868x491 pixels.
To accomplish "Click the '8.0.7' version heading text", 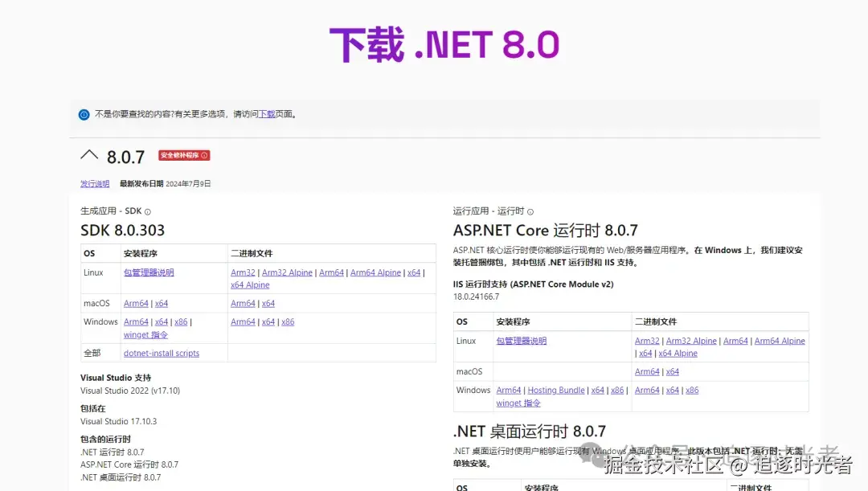I will pos(125,158).
